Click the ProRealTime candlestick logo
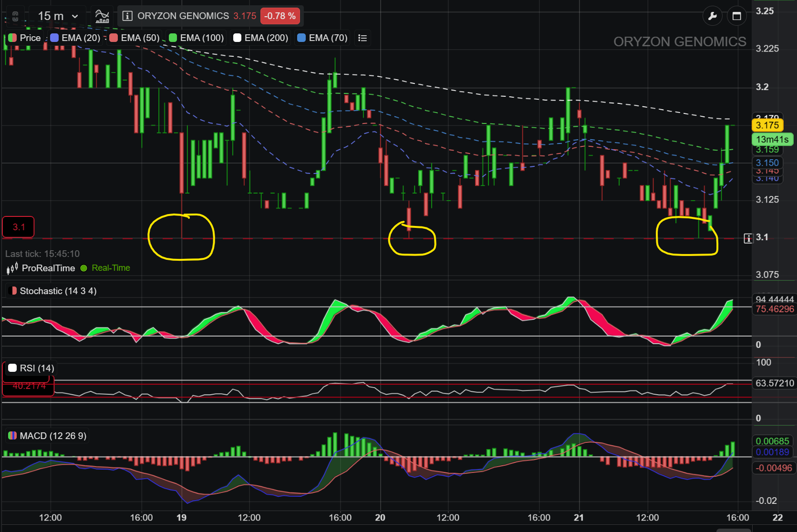 [12, 268]
